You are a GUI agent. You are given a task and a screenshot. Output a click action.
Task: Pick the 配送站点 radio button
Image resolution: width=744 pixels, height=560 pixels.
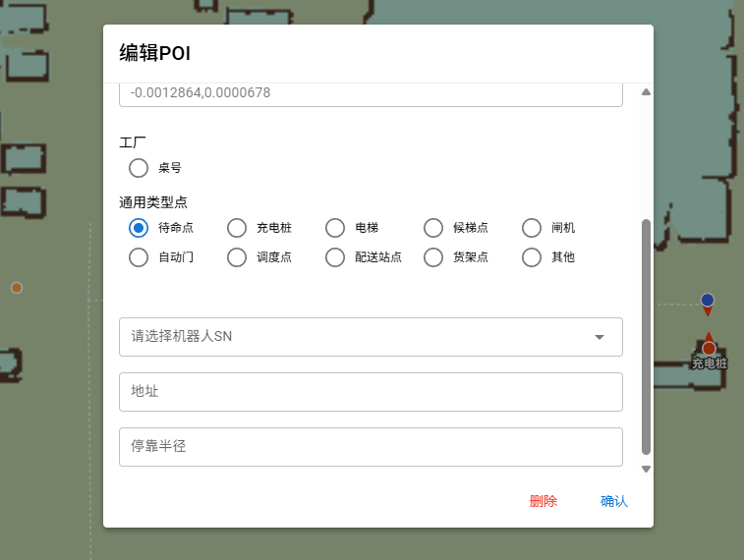tap(335, 257)
